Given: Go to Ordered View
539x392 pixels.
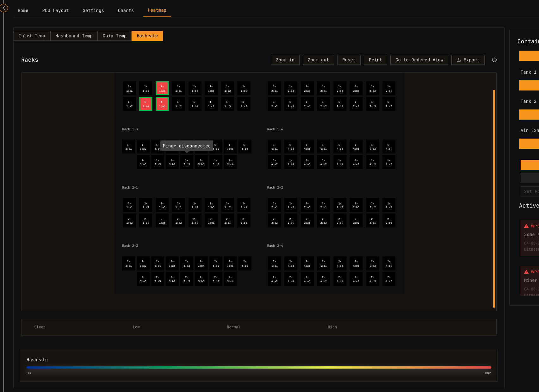Looking at the screenshot, I should click(419, 60).
